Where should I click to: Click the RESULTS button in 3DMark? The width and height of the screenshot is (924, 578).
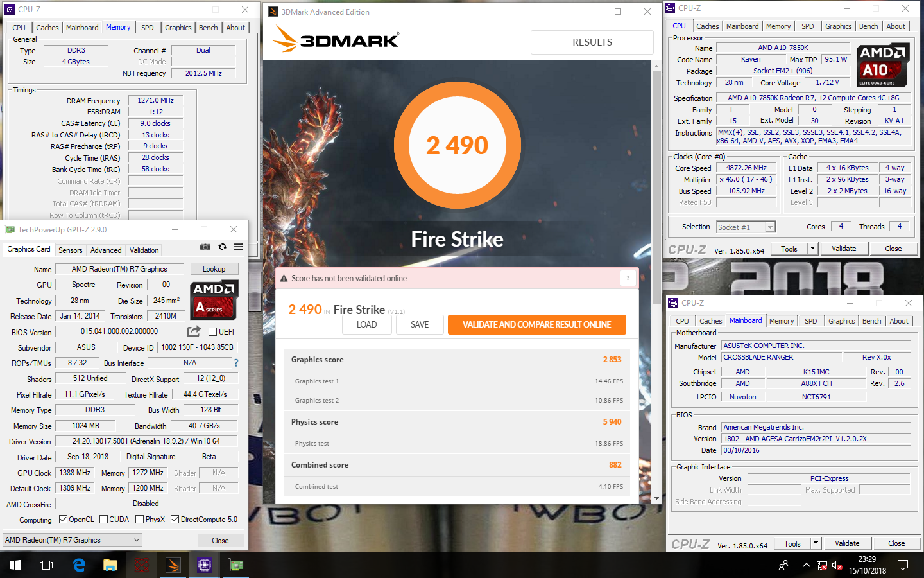pyautogui.click(x=592, y=42)
